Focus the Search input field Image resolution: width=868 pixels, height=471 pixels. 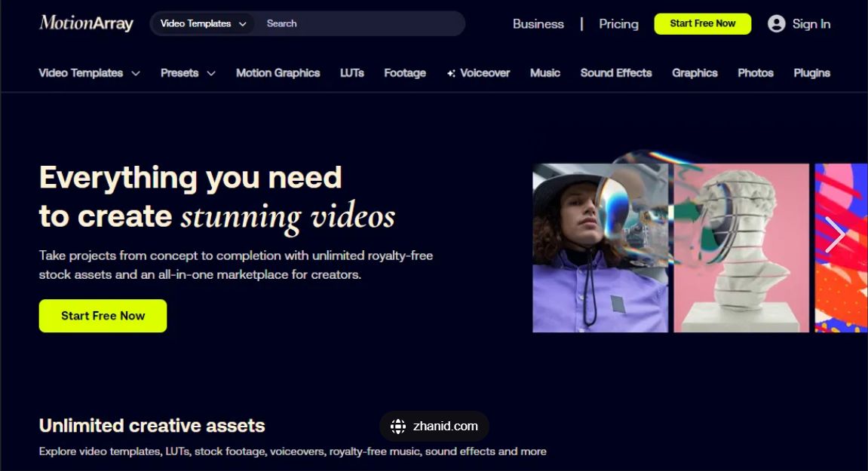(x=360, y=24)
